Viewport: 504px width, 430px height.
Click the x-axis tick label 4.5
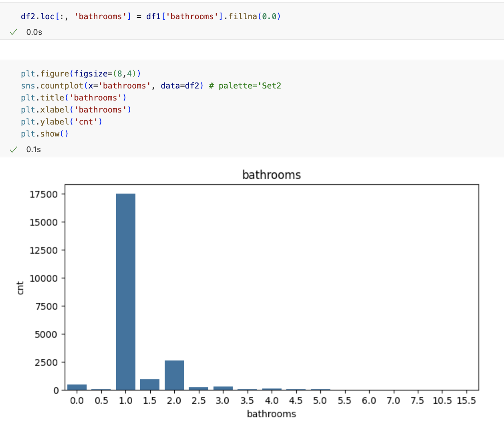click(296, 400)
